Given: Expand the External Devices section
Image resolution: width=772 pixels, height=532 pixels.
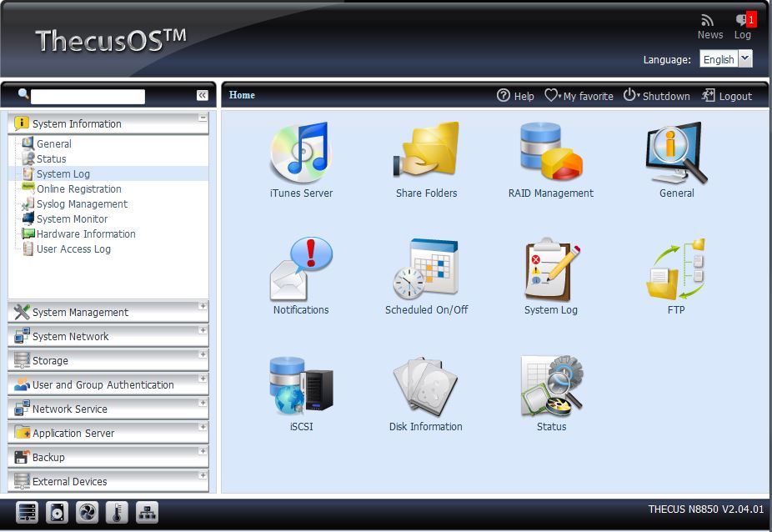Looking at the screenshot, I should coord(203,474).
